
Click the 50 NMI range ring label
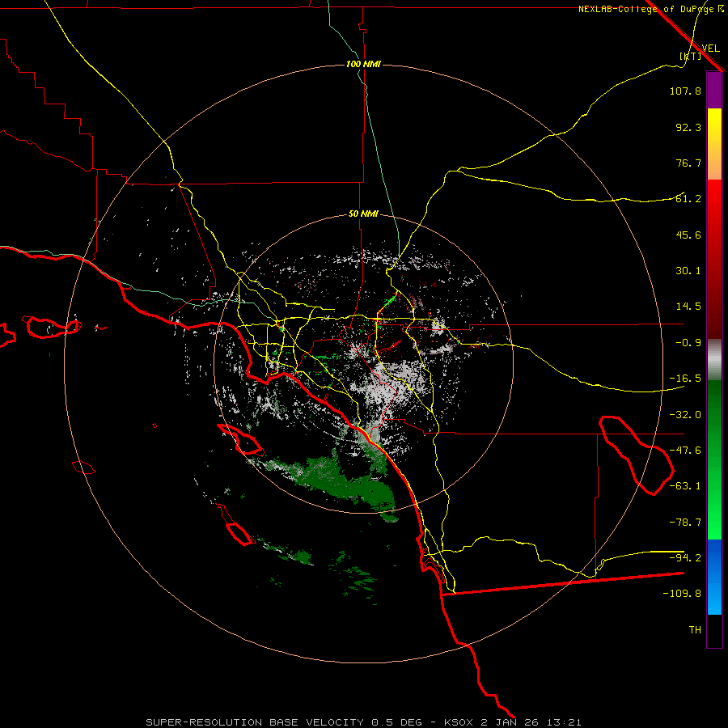363,214
